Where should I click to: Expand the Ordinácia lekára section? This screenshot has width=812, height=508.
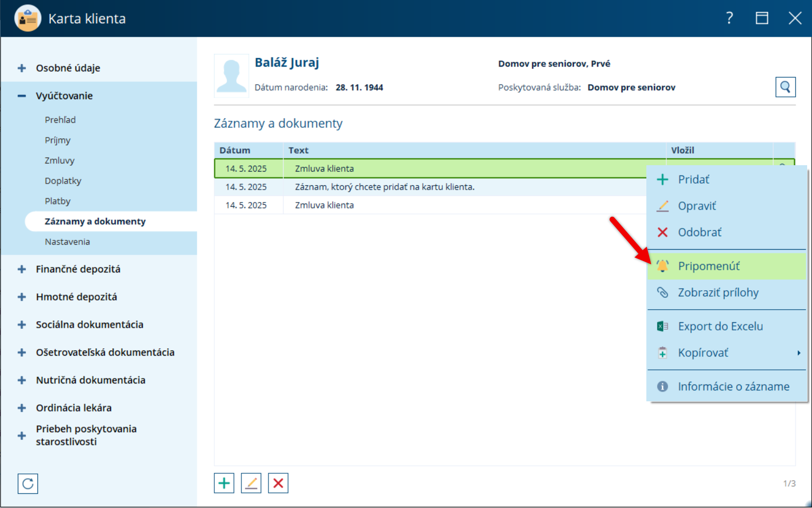tap(22, 408)
